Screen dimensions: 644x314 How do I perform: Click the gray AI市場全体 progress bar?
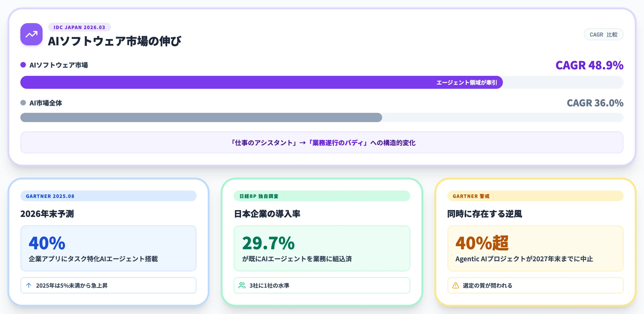click(201, 117)
